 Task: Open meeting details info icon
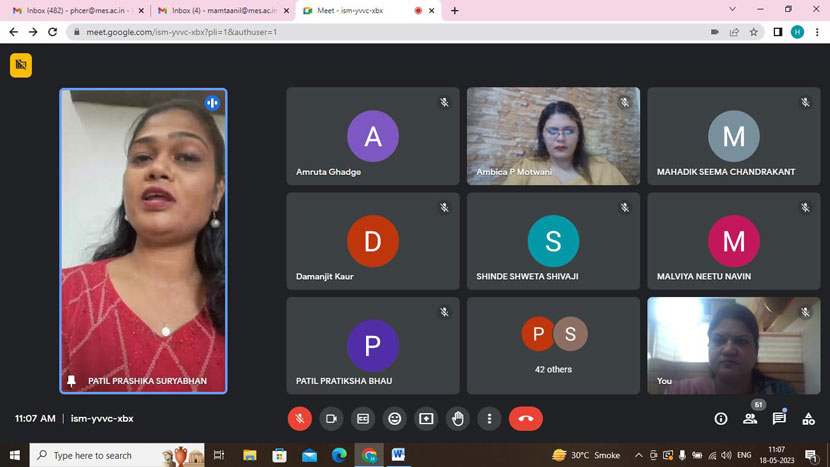click(x=720, y=419)
